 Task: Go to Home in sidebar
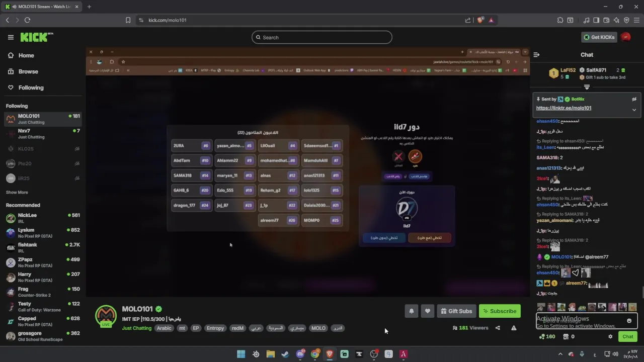click(x=26, y=55)
